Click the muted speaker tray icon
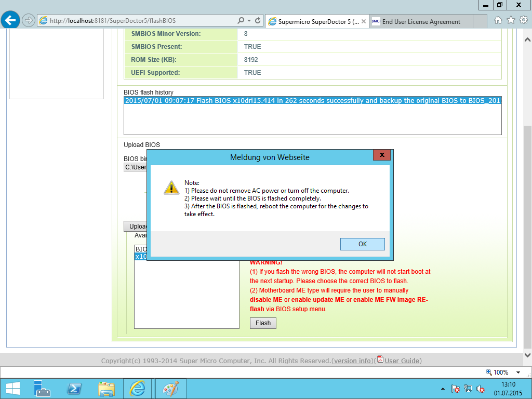 click(x=480, y=389)
